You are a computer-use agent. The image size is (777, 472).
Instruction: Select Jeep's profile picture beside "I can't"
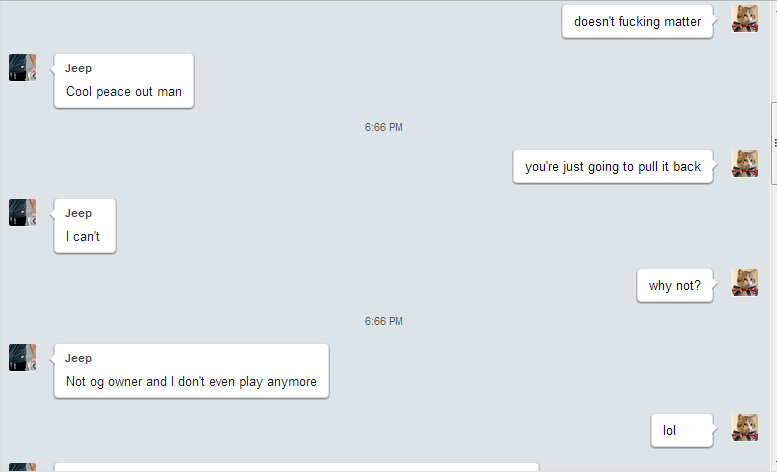point(22,213)
